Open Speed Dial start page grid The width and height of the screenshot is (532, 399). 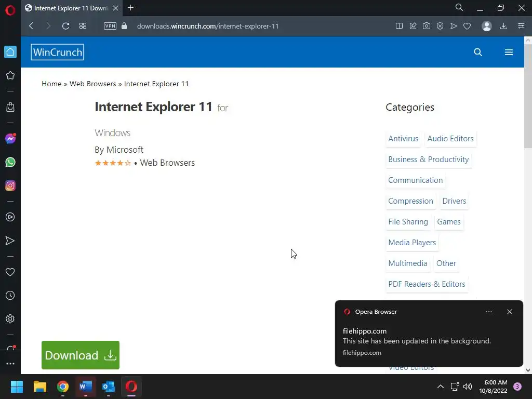pos(83,26)
